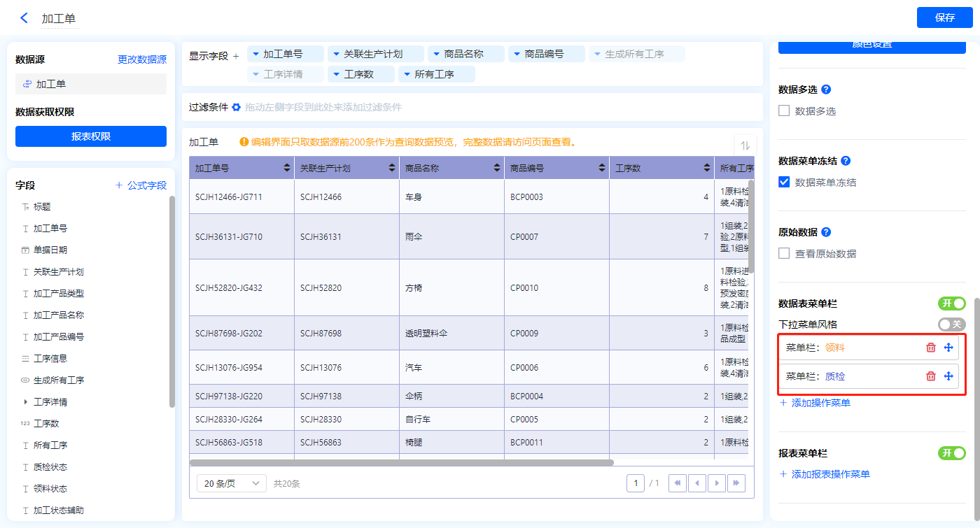Click the help icon beside 数据多选

pyautogui.click(x=826, y=90)
